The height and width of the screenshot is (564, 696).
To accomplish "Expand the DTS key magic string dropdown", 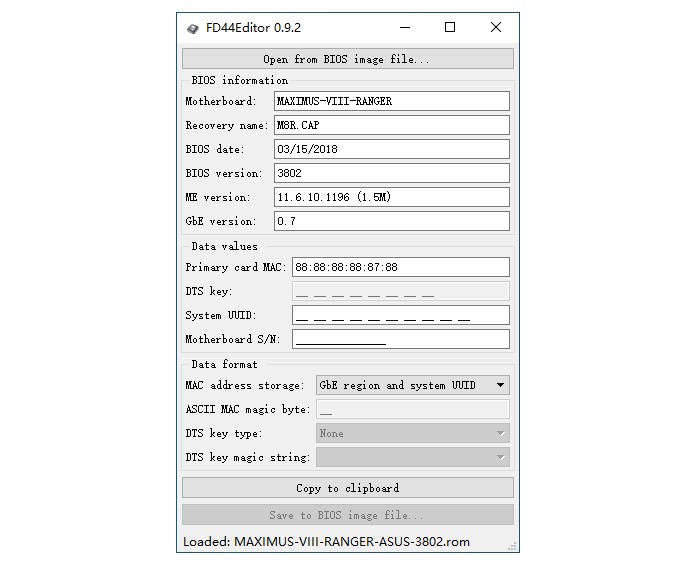I will pos(412,457).
